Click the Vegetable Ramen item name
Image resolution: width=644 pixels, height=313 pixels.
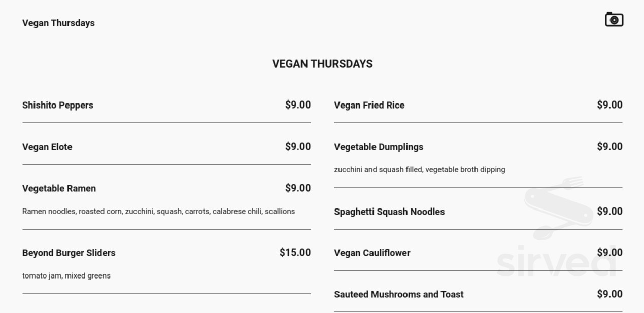click(59, 188)
